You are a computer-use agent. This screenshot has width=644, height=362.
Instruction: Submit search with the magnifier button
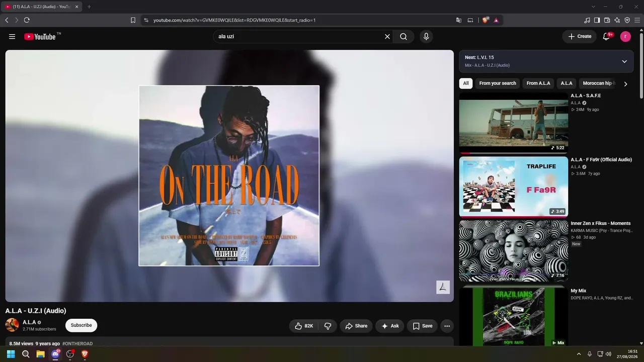click(404, 37)
